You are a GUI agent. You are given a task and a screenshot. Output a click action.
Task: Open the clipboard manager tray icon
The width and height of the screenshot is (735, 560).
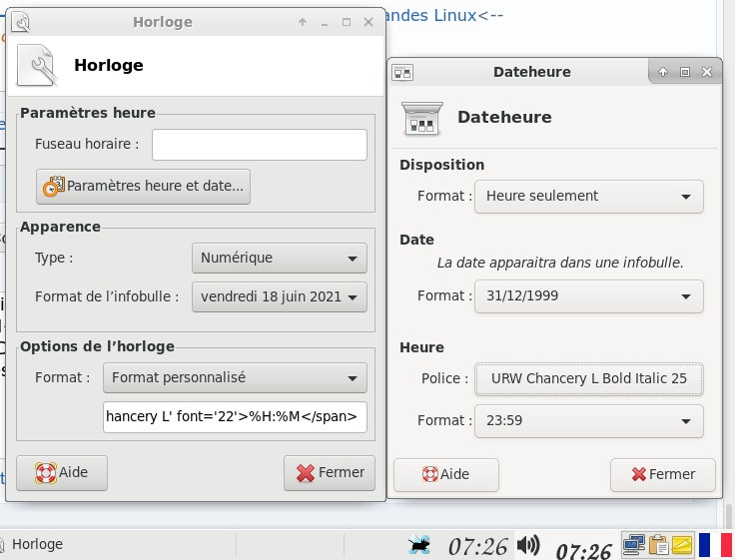click(x=657, y=545)
